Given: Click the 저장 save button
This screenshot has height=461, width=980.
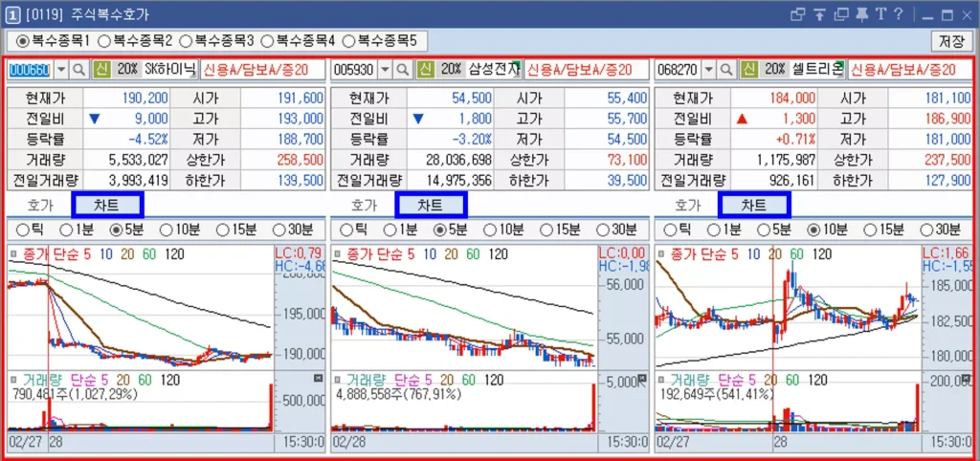Looking at the screenshot, I should pyautogui.click(x=950, y=41).
